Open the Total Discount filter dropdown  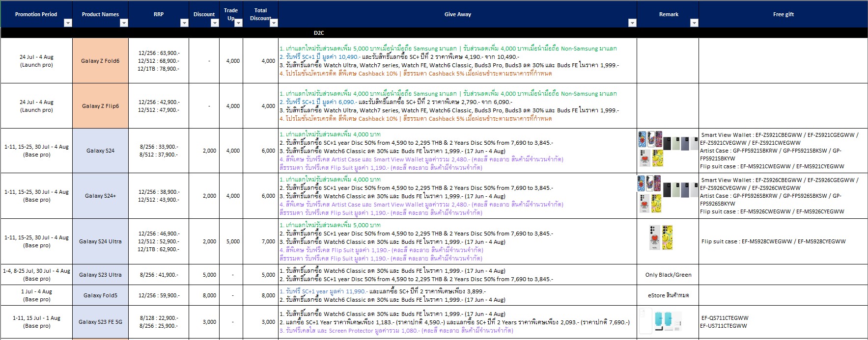[274, 23]
